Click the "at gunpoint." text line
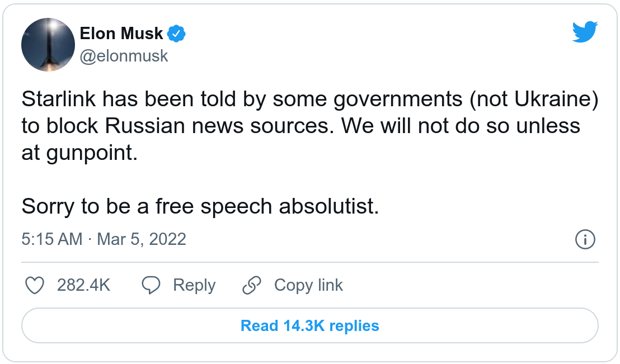 coord(79,153)
